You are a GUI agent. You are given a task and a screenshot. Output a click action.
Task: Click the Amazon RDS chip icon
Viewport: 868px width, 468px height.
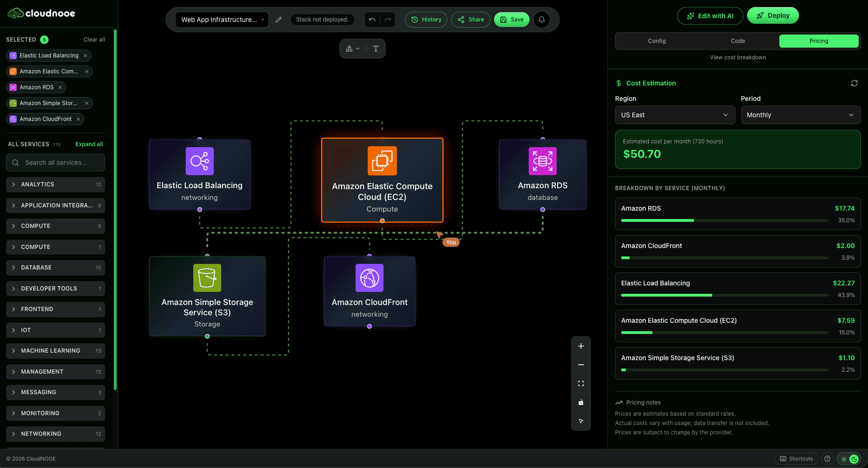[x=13, y=87]
